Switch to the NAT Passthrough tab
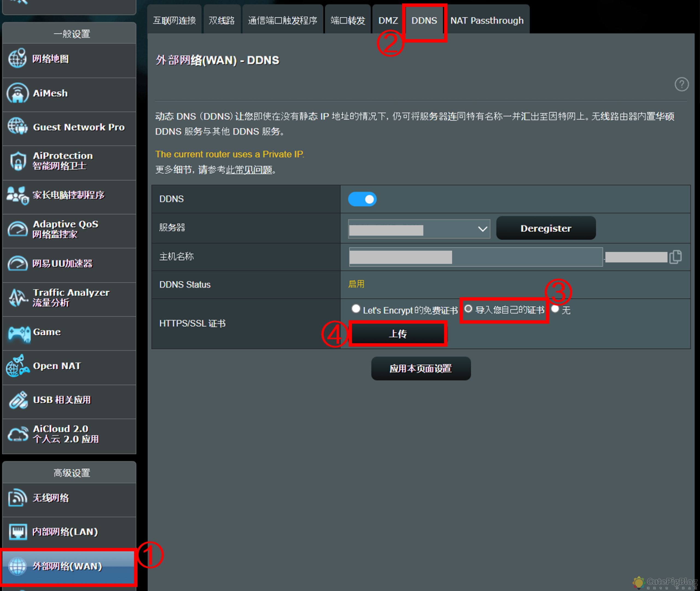The height and width of the screenshot is (591, 700). (487, 21)
